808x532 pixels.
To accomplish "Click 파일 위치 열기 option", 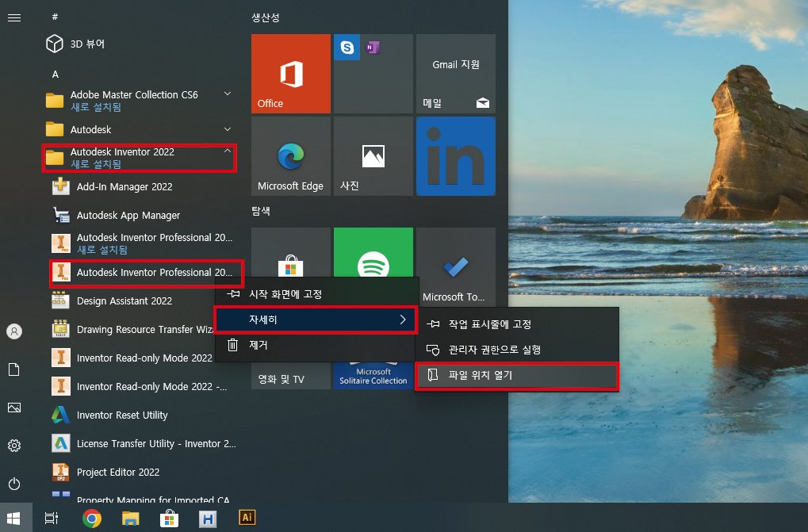I will [x=517, y=376].
